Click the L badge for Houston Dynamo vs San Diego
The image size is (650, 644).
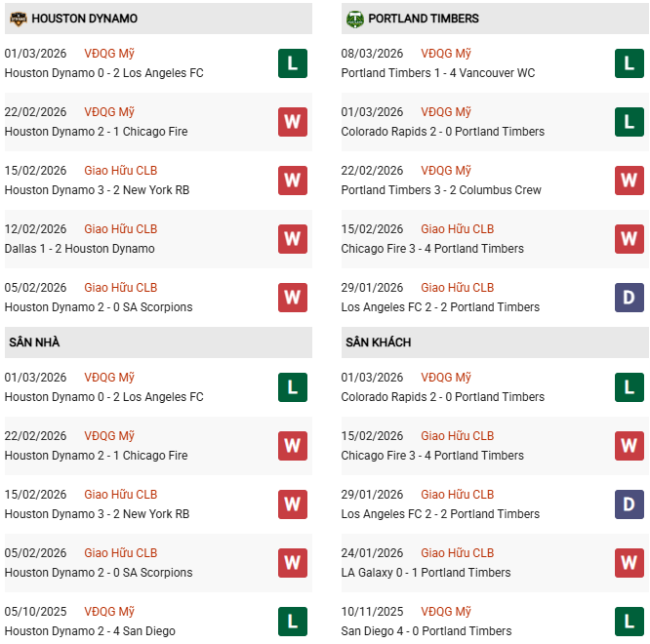pyautogui.click(x=293, y=622)
